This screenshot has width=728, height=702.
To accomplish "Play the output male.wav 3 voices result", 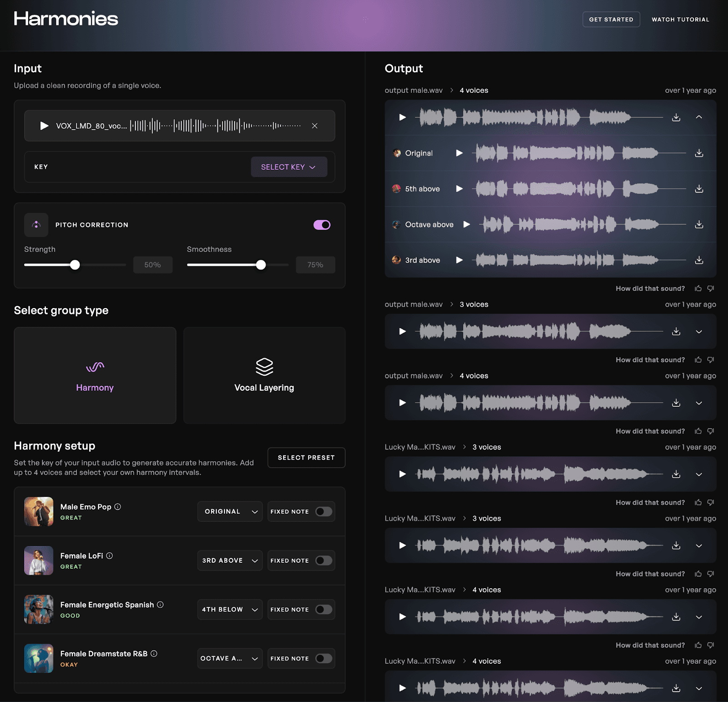I will (402, 331).
